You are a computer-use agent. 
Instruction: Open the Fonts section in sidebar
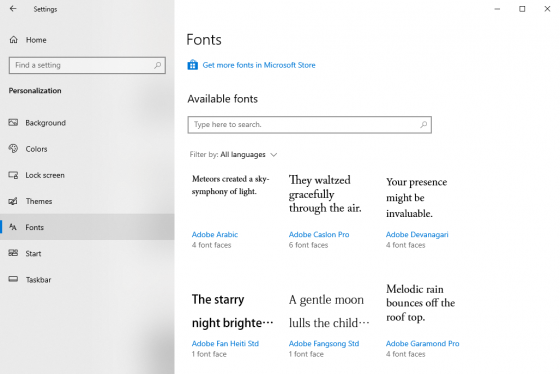point(87,227)
